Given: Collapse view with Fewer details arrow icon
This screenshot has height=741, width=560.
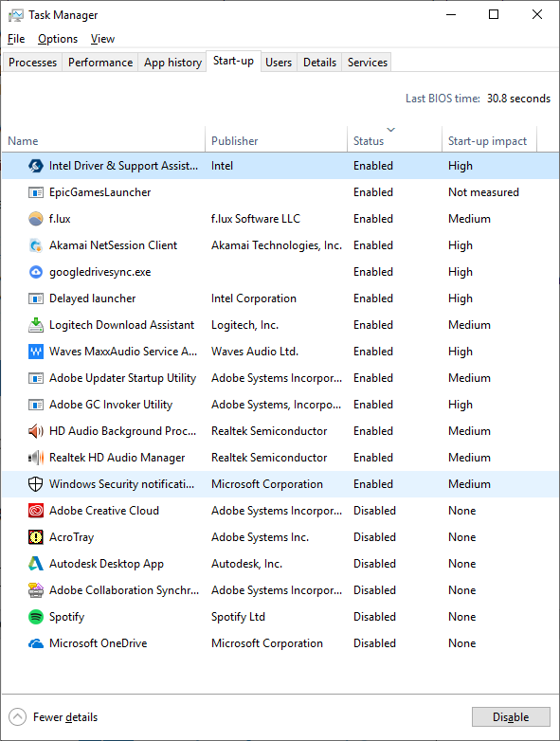Looking at the screenshot, I should click(17, 717).
